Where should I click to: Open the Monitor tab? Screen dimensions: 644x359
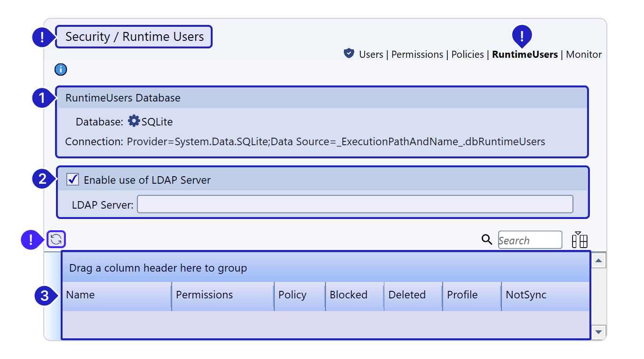tap(583, 55)
